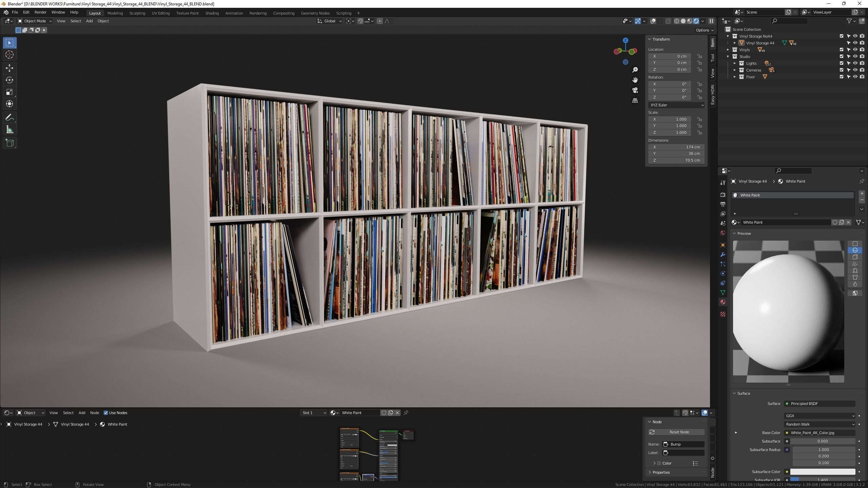Open the GGX distribution dropdown

click(820, 416)
